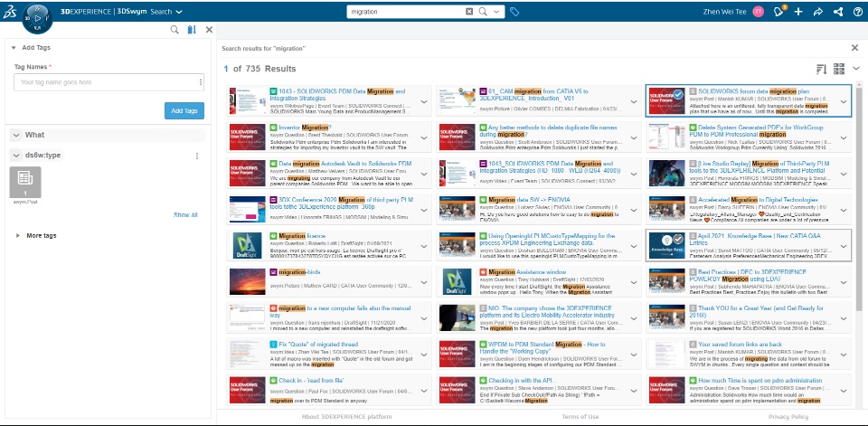868x426 pixels.
Task: Click the tag panel bookmark icon
Action: click(x=192, y=30)
